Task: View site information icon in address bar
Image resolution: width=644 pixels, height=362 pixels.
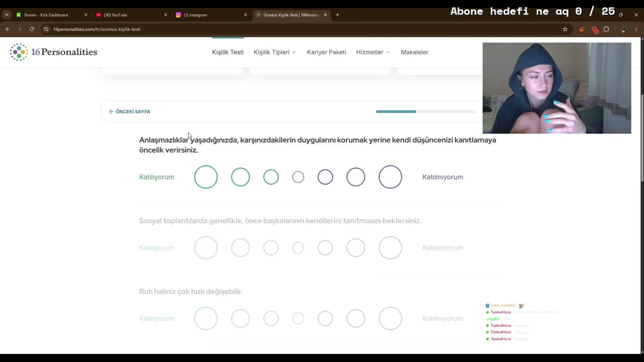Action: (x=46, y=29)
